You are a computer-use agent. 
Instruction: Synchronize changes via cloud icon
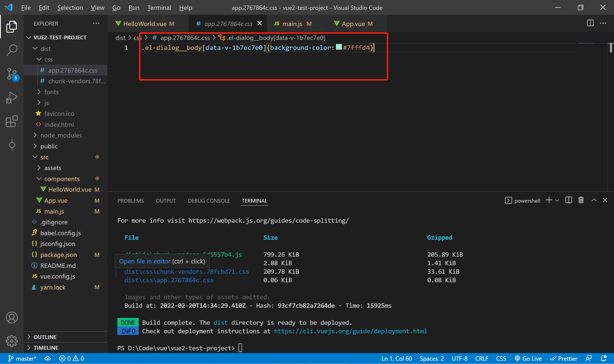coord(47,359)
